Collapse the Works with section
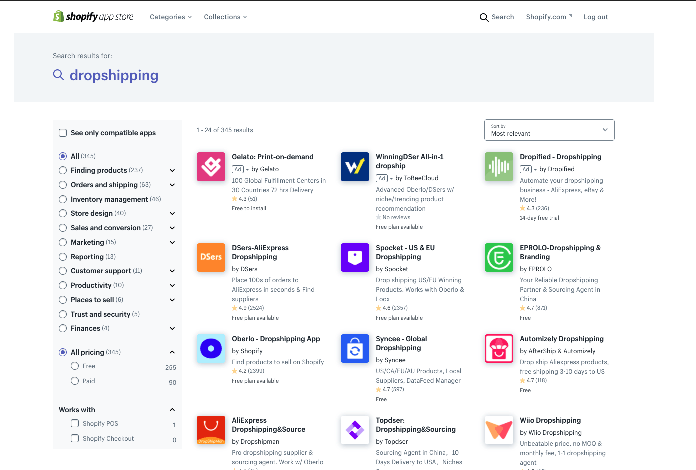The width and height of the screenshot is (696, 470). coord(172,410)
